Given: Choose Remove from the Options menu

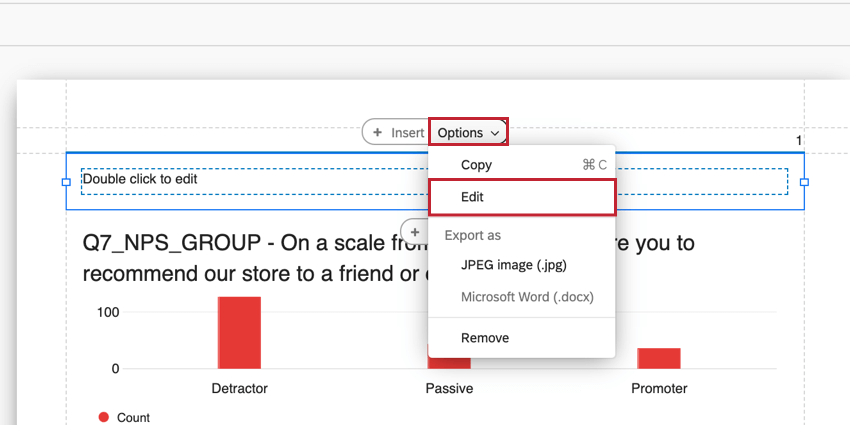Looking at the screenshot, I should click(485, 338).
